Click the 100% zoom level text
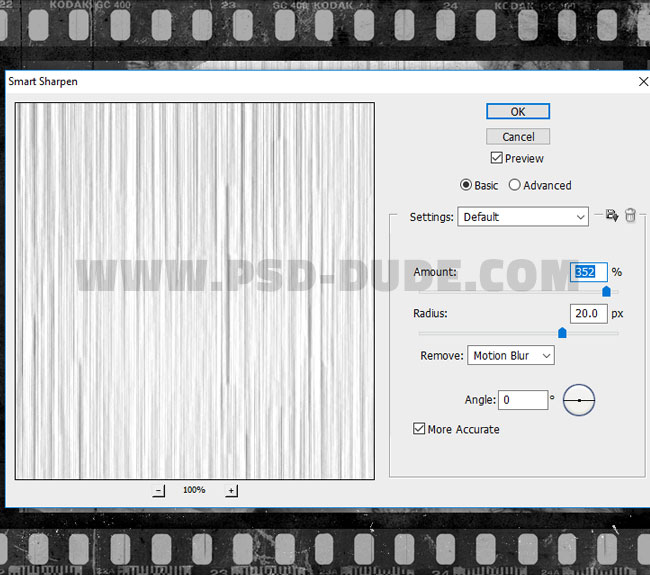 194,490
